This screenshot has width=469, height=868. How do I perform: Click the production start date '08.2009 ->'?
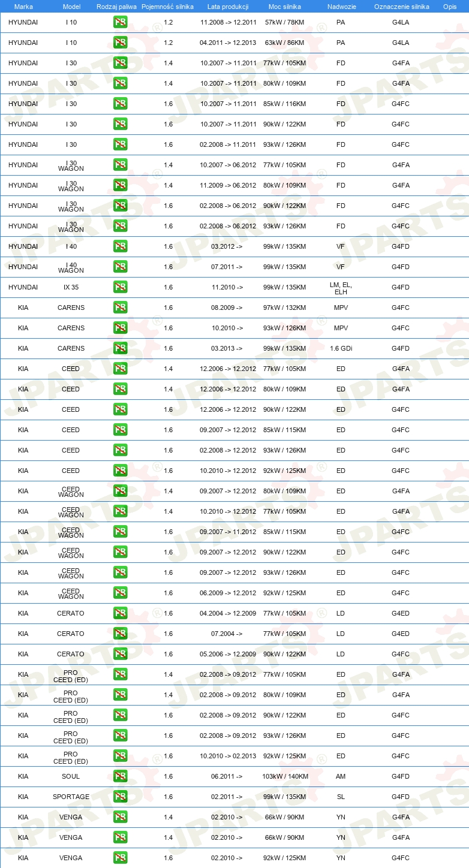click(x=227, y=308)
